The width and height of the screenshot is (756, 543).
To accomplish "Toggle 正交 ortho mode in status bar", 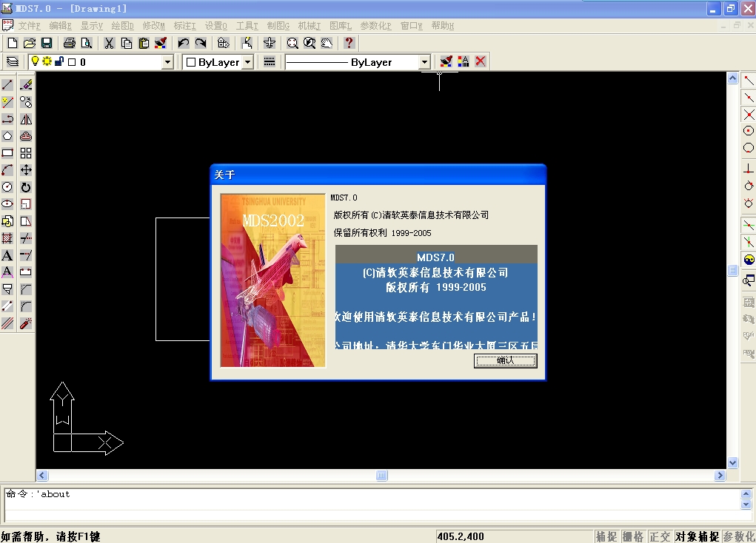I will (x=660, y=537).
